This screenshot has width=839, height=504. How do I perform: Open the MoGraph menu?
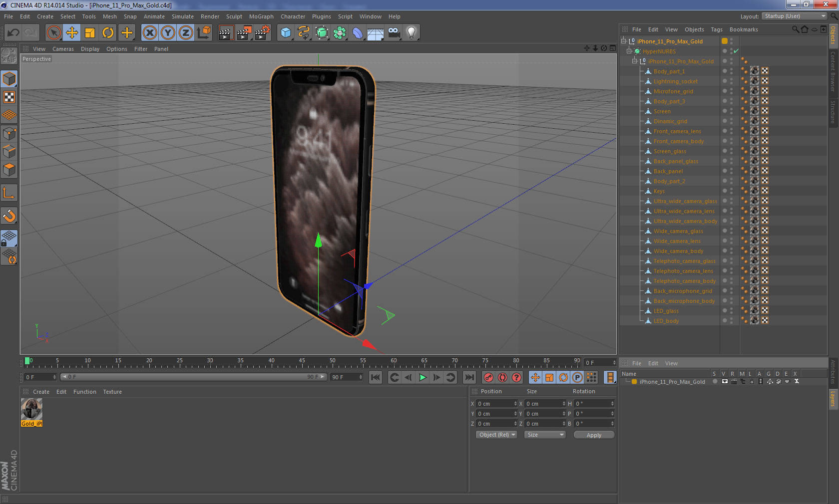pyautogui.click(x=261, y=16)
